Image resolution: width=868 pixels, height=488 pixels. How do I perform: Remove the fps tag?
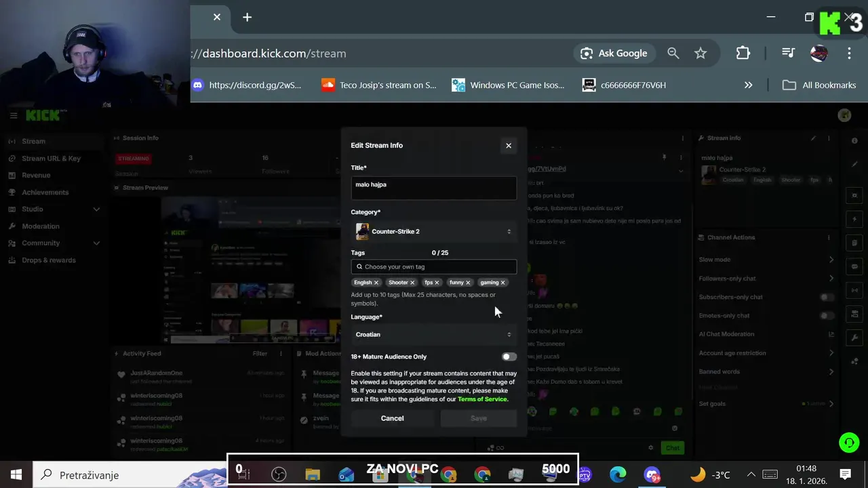[437, 283]
